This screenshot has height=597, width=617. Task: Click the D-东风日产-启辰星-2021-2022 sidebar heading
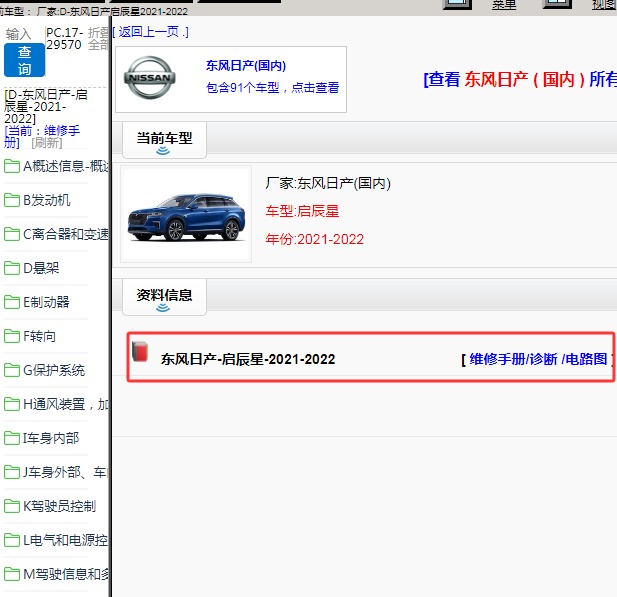(46, 106)
